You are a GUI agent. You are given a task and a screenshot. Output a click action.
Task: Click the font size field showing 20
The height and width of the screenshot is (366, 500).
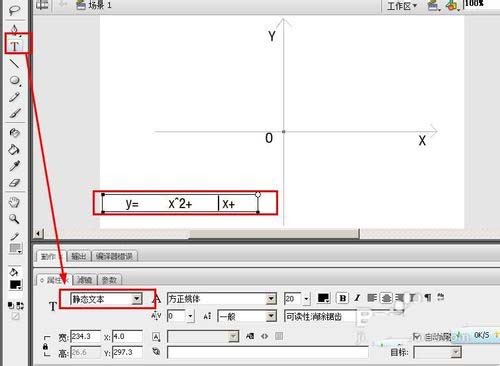click(x=292, y=299)
